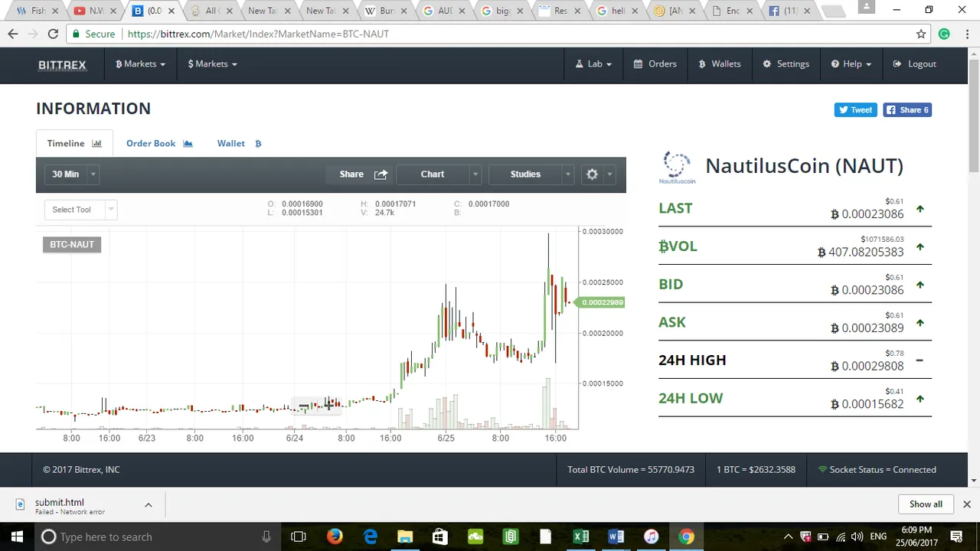Click the Bittrex logo in navbar
The height and width of the screenshot is (551, 980).
62,64
